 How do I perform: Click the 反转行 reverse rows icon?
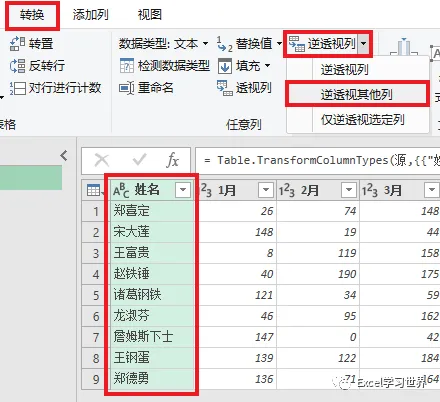[17, 66]
